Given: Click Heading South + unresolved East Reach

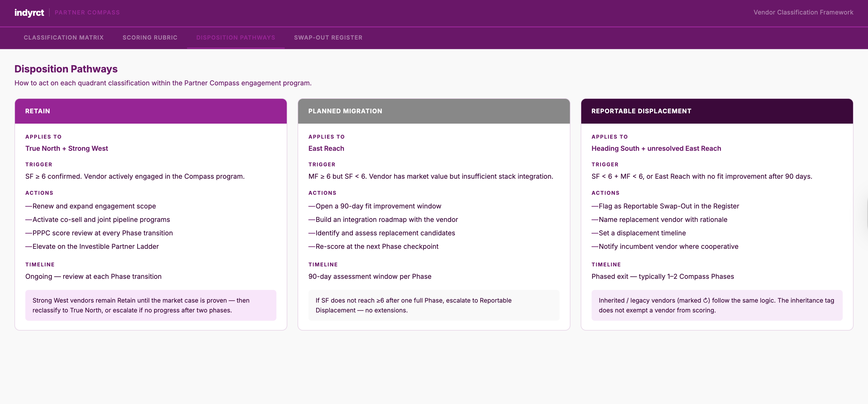Looking at the screenshot, I should click(656, 148).
